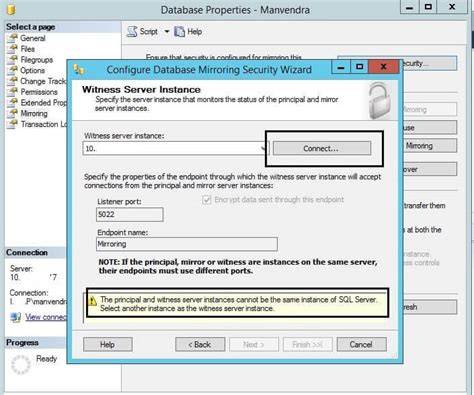Click the Connect... button in the wizard

(322, 148)
